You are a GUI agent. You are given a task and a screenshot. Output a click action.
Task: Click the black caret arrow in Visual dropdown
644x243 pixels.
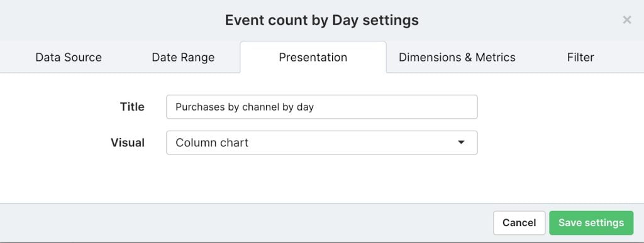click(461, 143)
